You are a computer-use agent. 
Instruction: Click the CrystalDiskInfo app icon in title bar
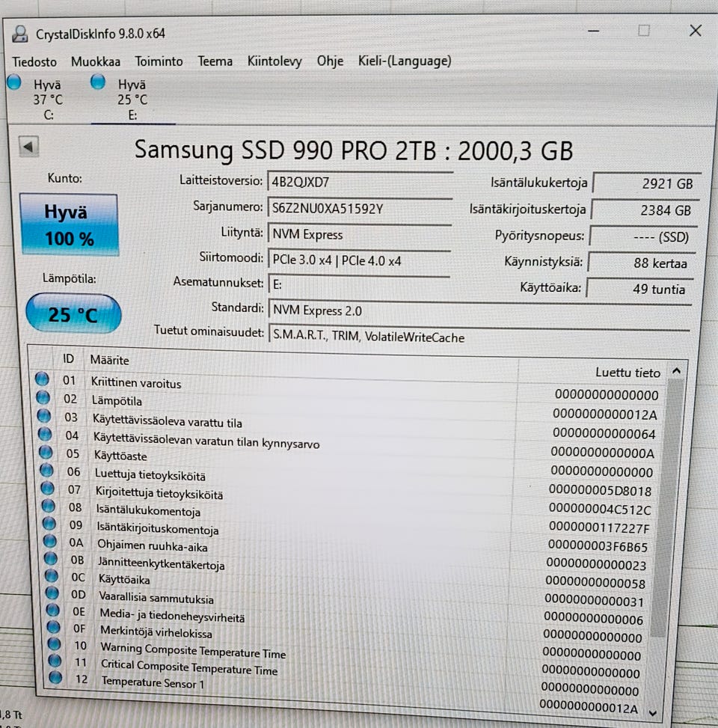pyautogui.click(x=20, y=34)
